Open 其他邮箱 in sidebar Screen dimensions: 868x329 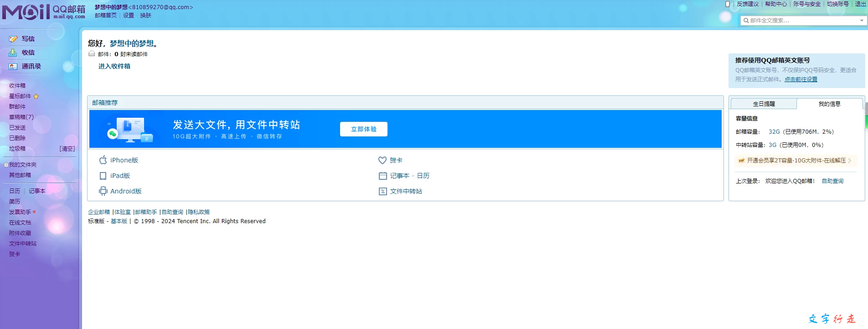coord(20,175)
